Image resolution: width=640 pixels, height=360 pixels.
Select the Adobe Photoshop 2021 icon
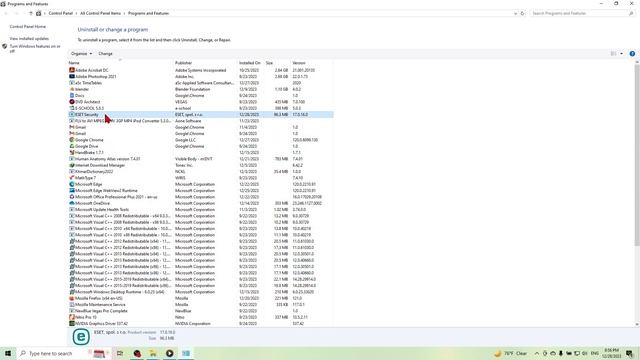click(x=72, y=76)
